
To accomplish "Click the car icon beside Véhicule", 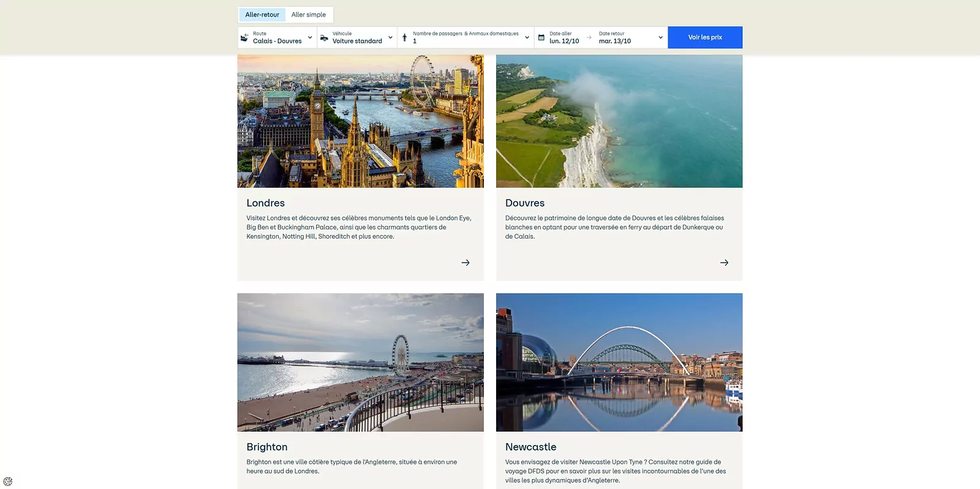I will 324,38.
